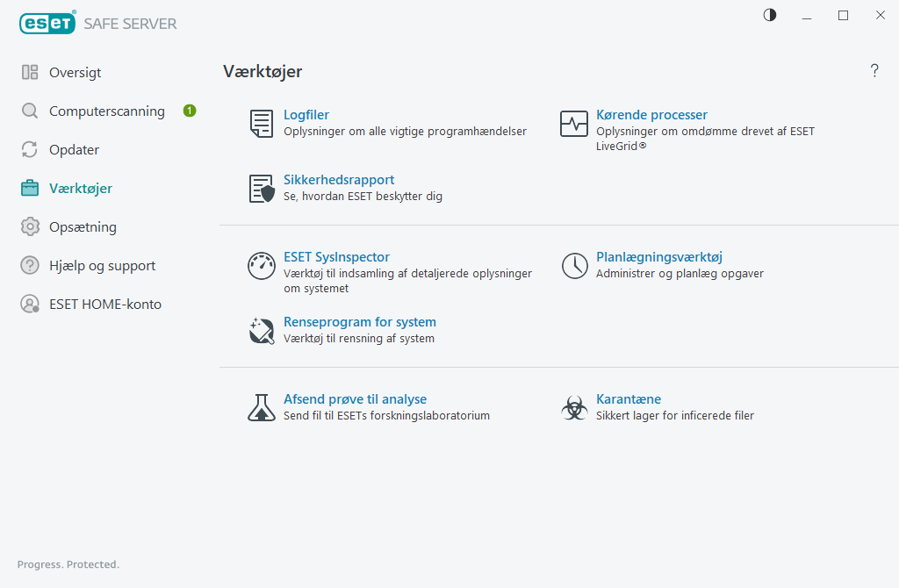Image resolution: width=899 pixels, height=588 pixels.
Task: Go to Oversigt in the sidebar
Action: tap(75, 73)
